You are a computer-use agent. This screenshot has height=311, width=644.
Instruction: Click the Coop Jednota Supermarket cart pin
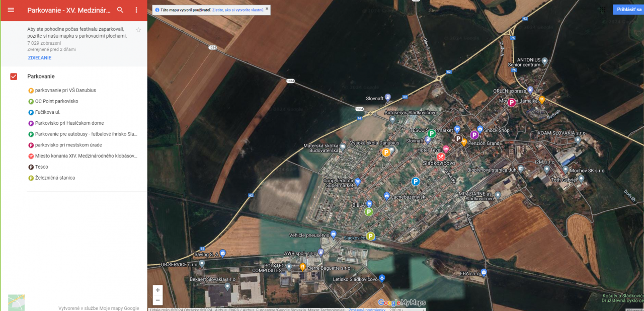click(358, 182)
